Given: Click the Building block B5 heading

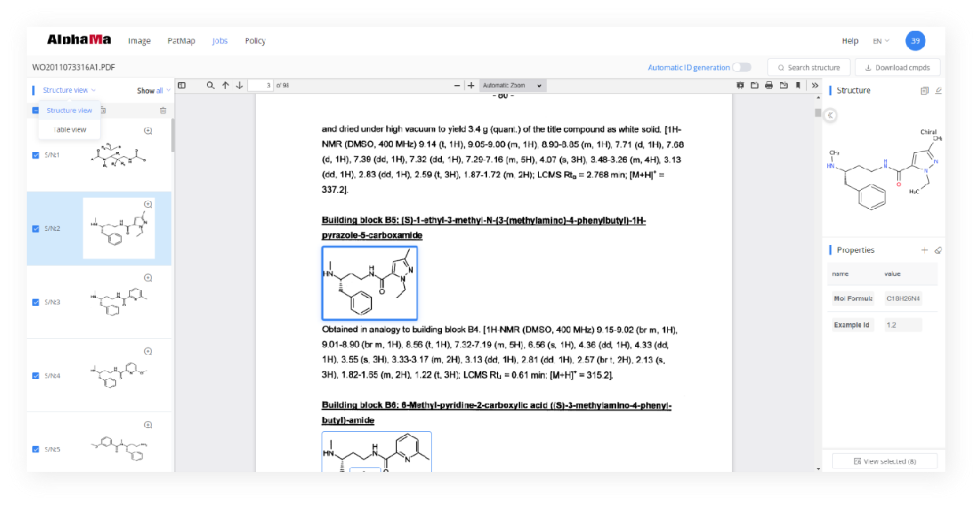Looking at the screenshot, I should coord(484,228).
